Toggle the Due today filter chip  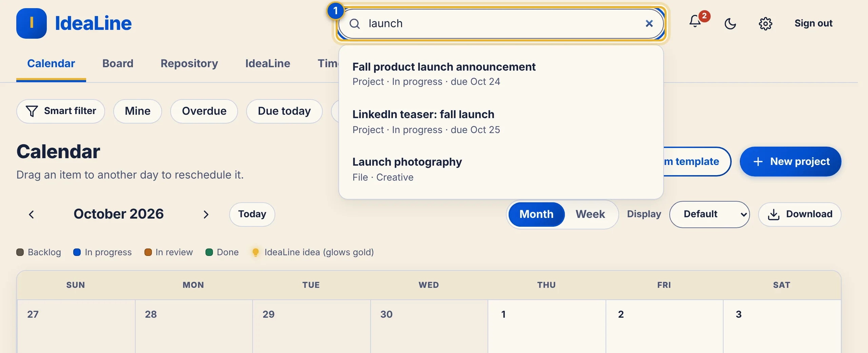click(x=284, y=111)
